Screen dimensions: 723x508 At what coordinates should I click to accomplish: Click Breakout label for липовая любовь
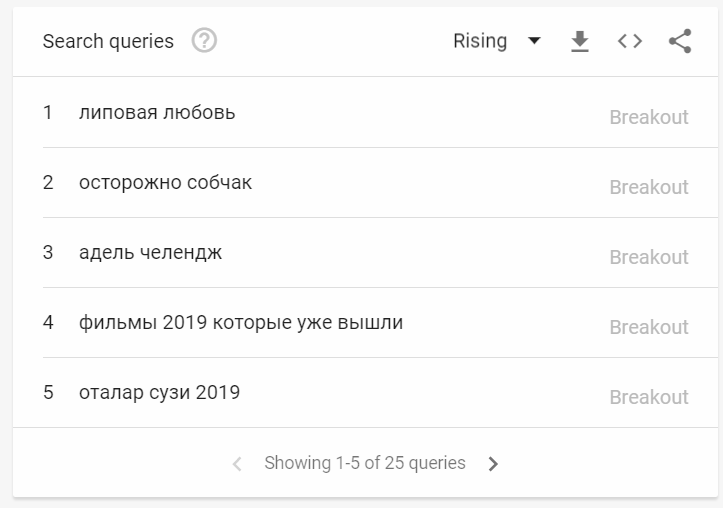[x=649, y=117]
